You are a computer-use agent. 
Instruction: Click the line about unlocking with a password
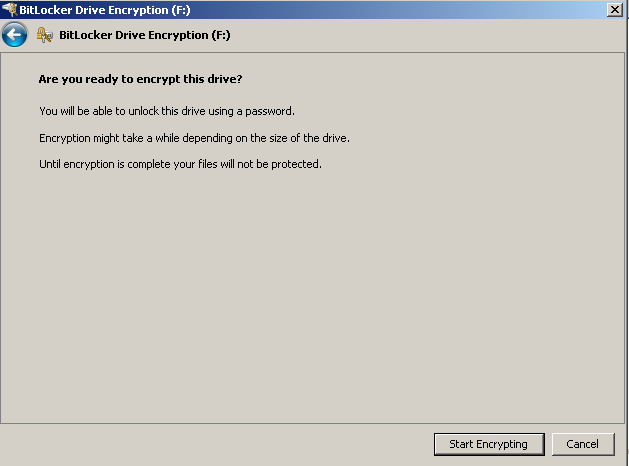tap(167, 111)
